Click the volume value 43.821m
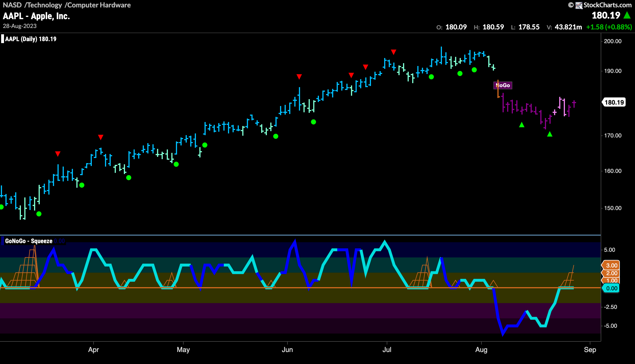635x364 pixels. (568, 27)
